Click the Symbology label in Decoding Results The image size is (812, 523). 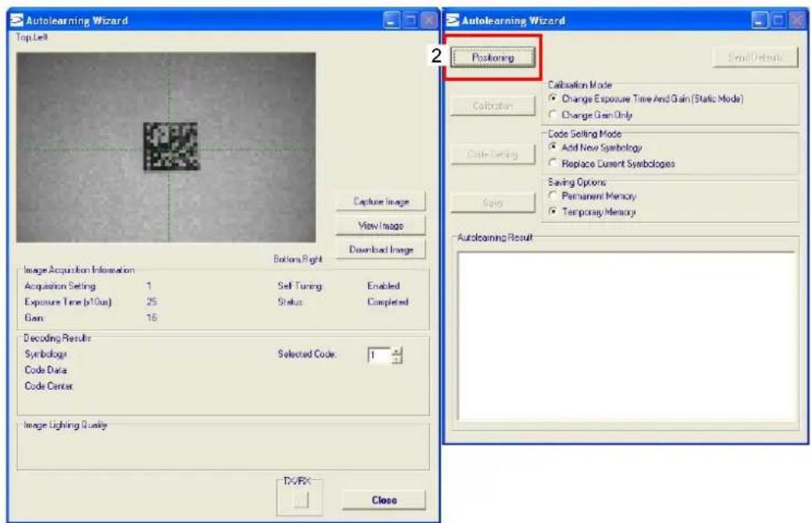[46, 354]
